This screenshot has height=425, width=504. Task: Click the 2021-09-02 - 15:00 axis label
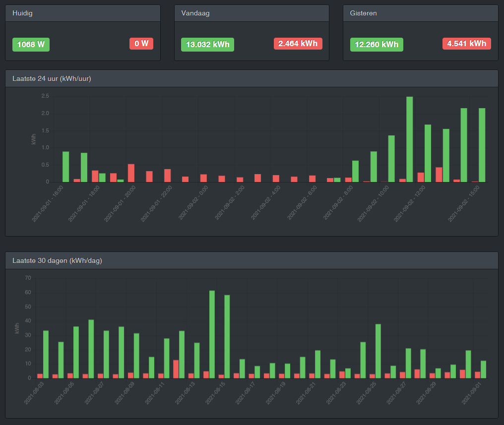[464, 204]
